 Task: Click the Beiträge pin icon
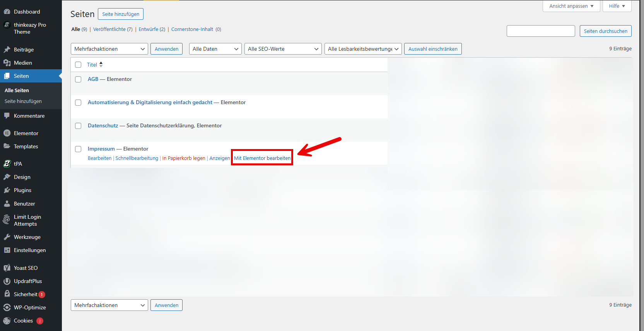[x=7, y=50]
